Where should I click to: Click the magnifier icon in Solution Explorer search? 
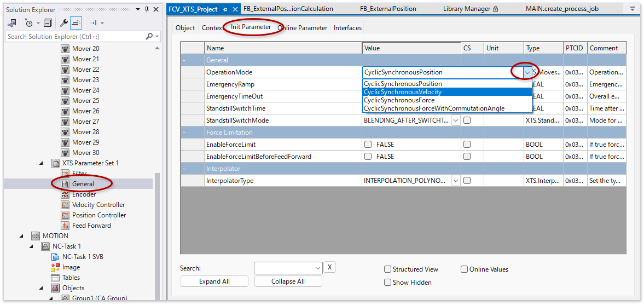[149, 37]
